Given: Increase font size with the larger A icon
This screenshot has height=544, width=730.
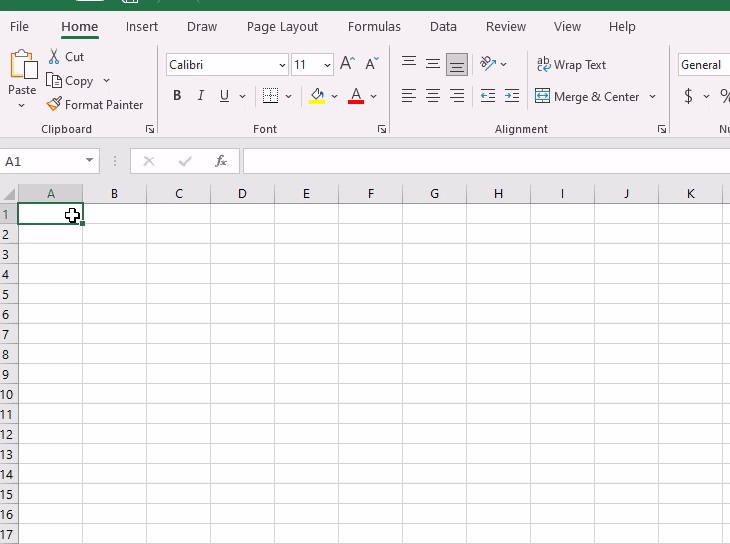Looking at the screenshot, I should tap(347, 63).
